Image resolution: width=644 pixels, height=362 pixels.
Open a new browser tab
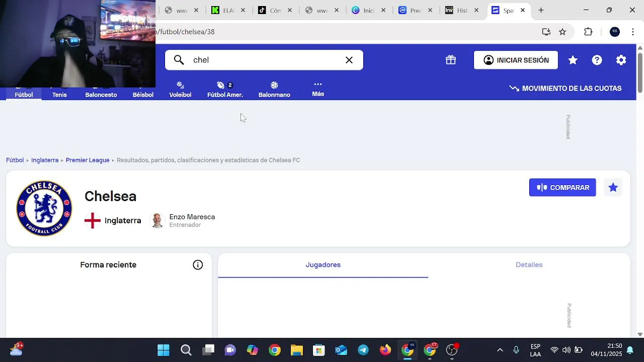click(541, 10)
